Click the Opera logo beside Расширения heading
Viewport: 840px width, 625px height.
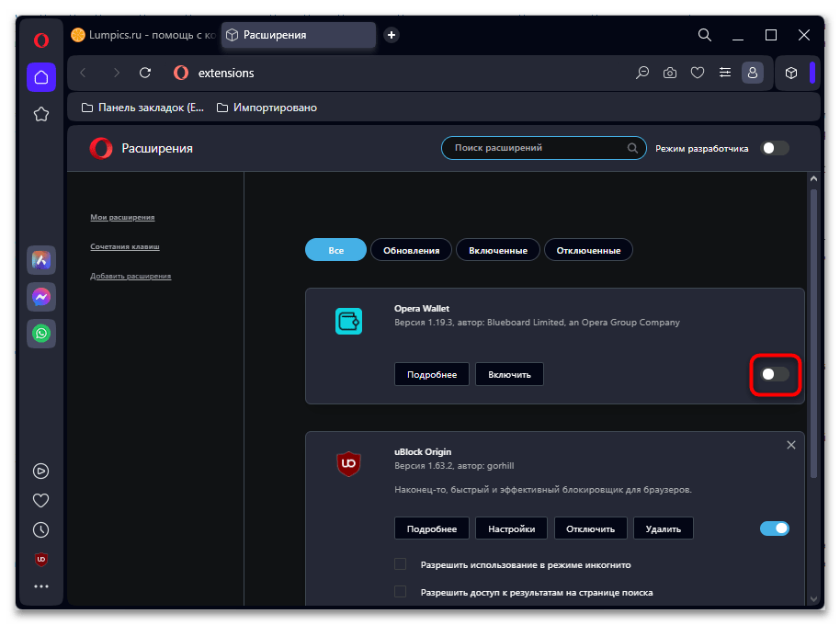pyautogui.click(x=101, y=148)
